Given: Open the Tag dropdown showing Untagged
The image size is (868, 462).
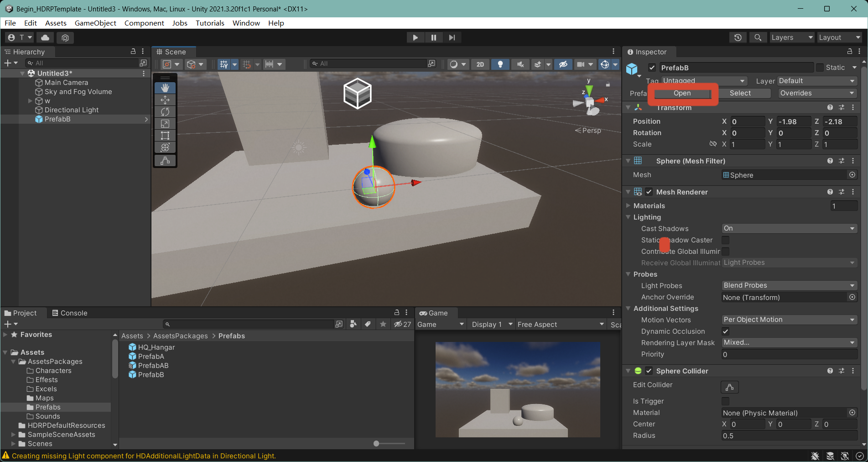Looking at the screenshot, I should 705,81.
